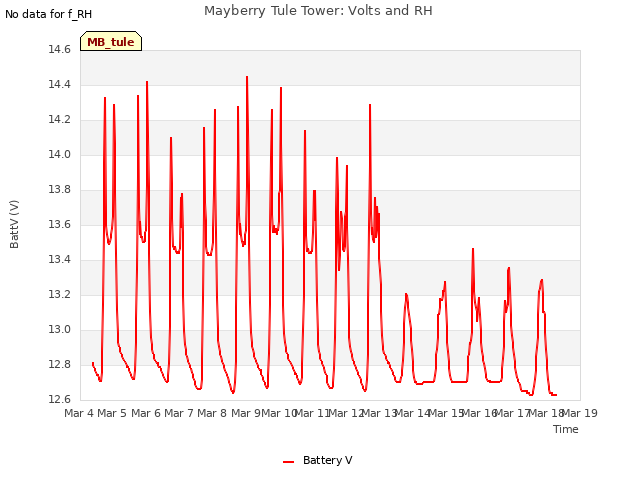Click the 'Mar 5' x-axis tick label
The image size is (640, 480).
click(112, 413)
